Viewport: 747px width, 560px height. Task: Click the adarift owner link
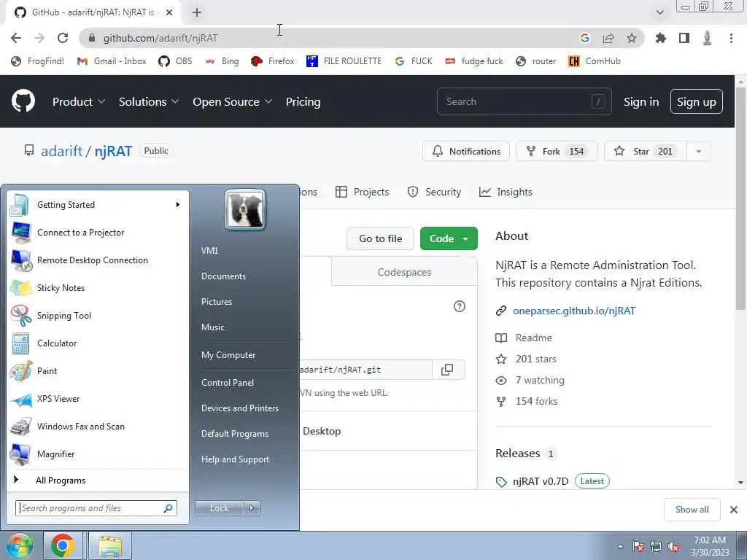pyautogui.click(x=61, y=151)
